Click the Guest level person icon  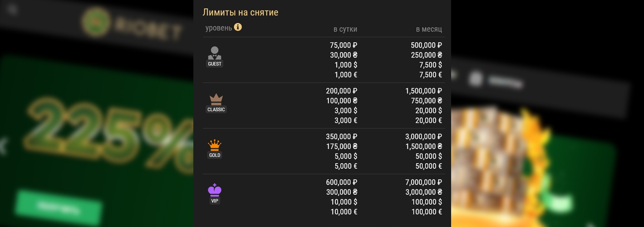pyautogui.click(x=215, y=53)
